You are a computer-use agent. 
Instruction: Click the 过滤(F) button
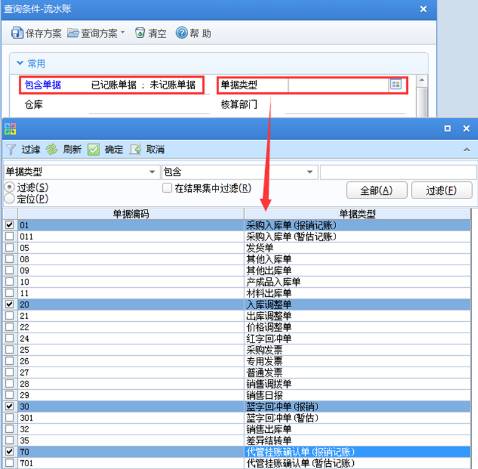[x=442, y=190]
